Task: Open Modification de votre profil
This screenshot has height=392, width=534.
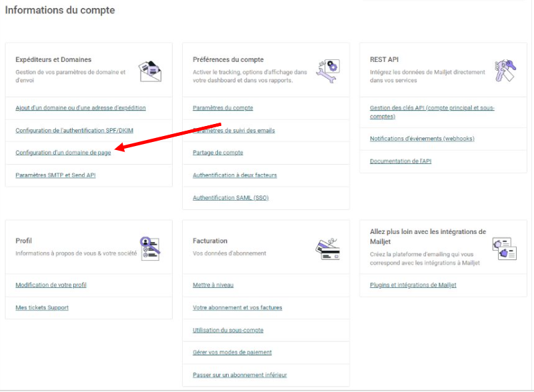Action: (51, 285)
